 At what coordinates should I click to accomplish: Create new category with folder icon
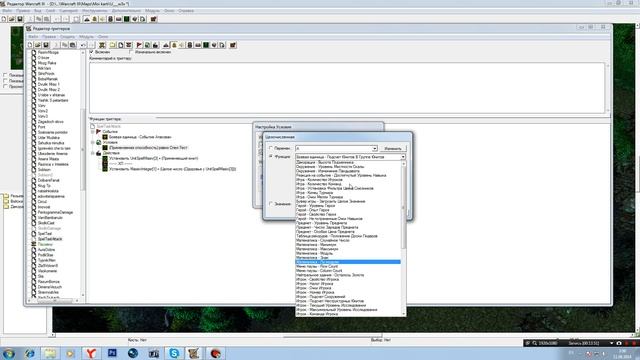coord(112,45)
